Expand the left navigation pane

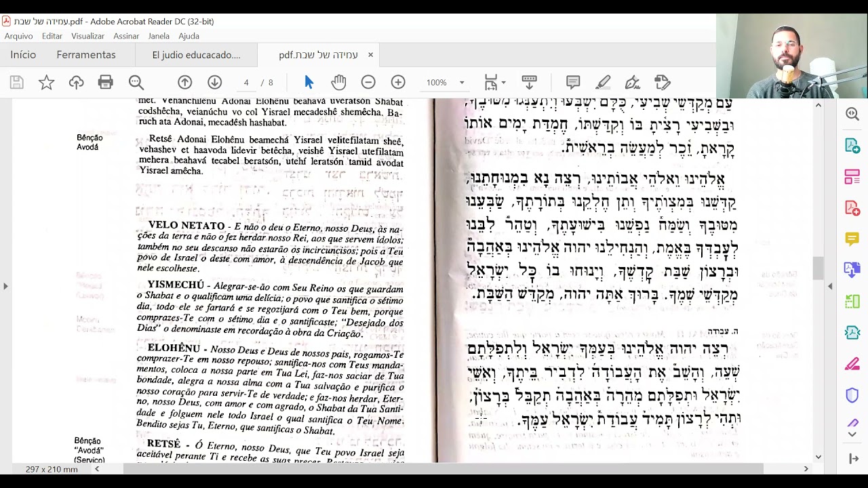pyautogui.click(x=5, y=286)
